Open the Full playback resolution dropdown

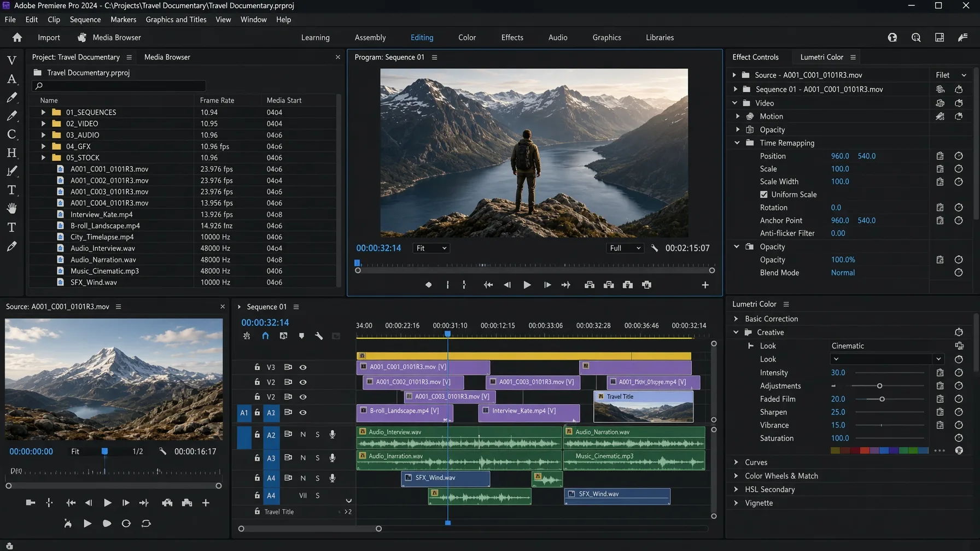[625, 248]
